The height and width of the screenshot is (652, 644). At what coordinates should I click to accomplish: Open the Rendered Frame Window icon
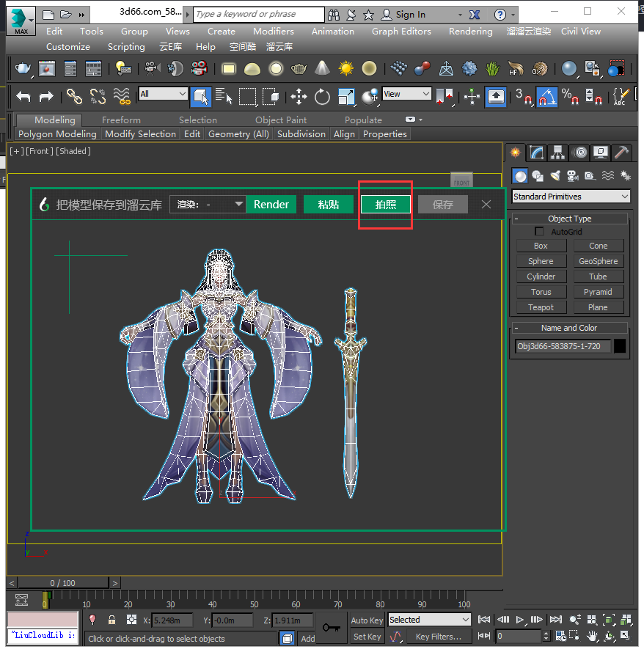click(46, 69)
